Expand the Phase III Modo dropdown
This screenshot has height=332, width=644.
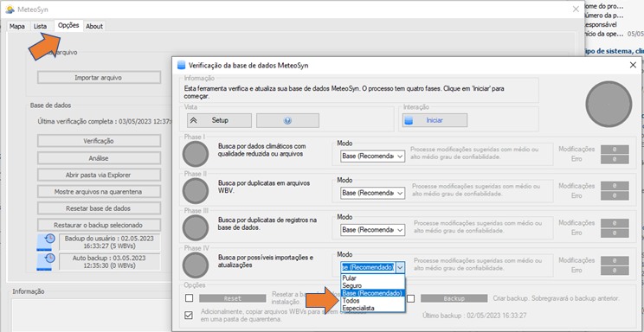(372, 230)
